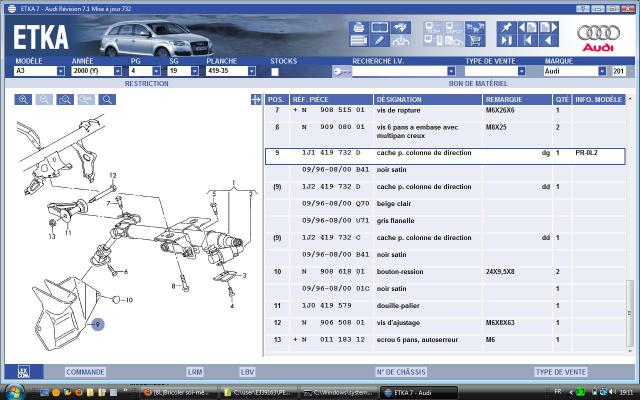Click the zoom-area magnifier icon

65,100
